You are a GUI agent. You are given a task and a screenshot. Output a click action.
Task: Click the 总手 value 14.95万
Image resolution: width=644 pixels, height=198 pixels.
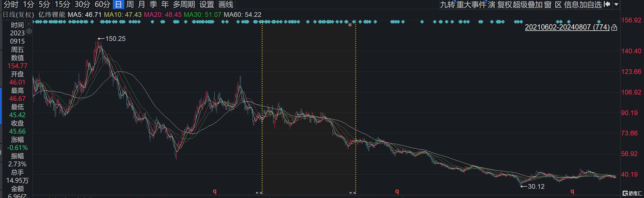click(17, 180)
